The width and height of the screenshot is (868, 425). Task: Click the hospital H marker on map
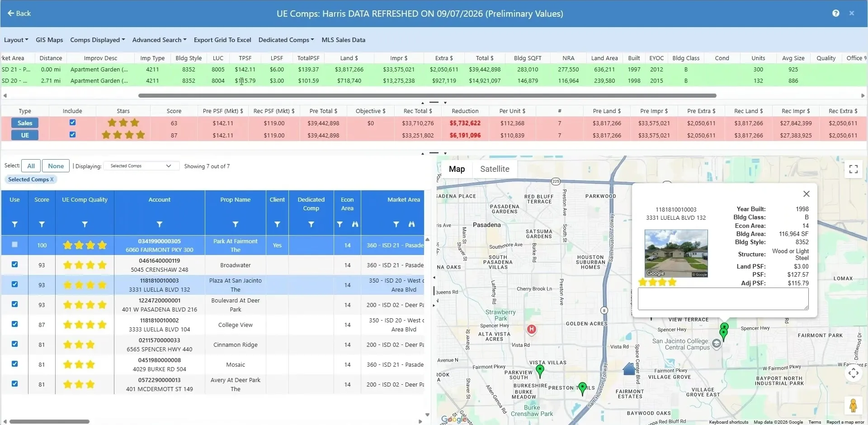[532, 330]
